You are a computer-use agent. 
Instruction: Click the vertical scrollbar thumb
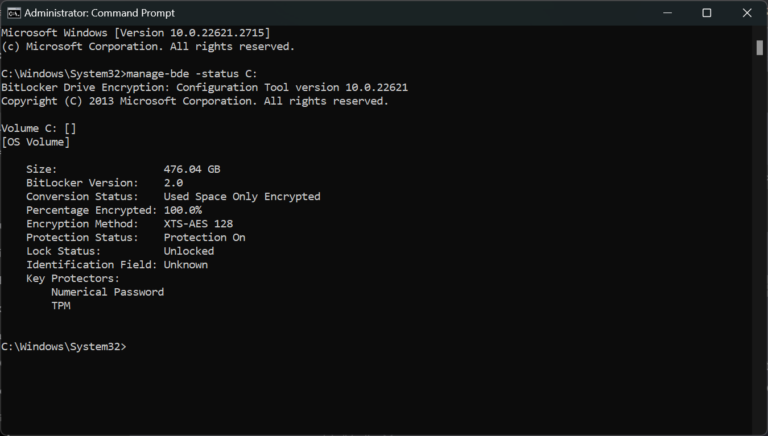759,48
